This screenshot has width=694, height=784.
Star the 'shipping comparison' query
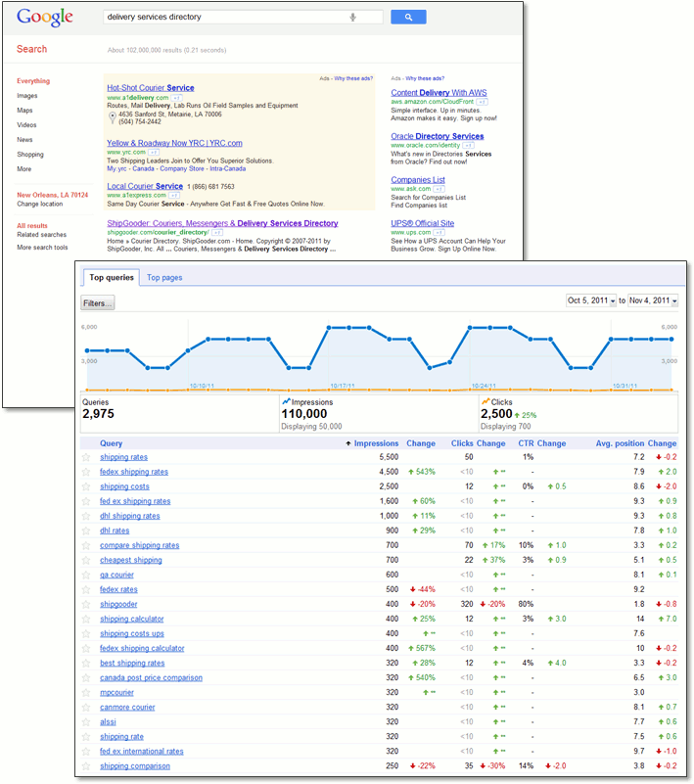pos(86,766)
